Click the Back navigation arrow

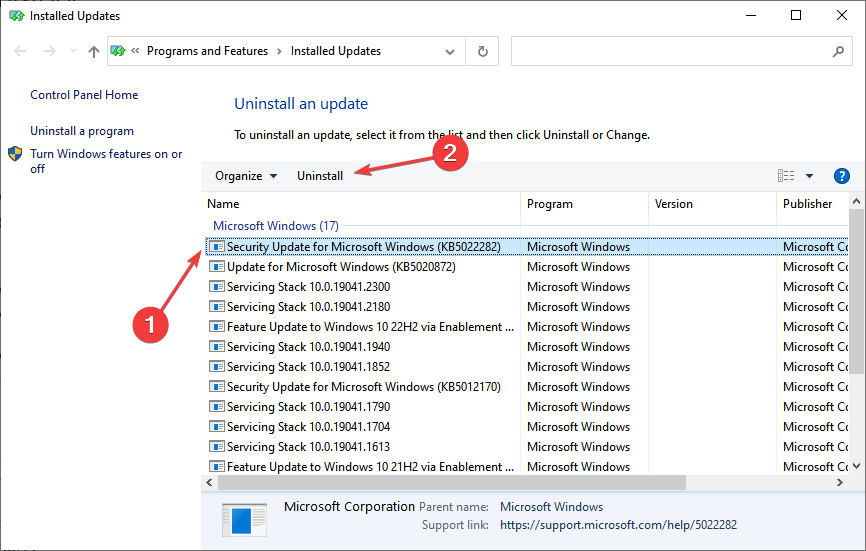pyautogui.click(x=20, y=51)
